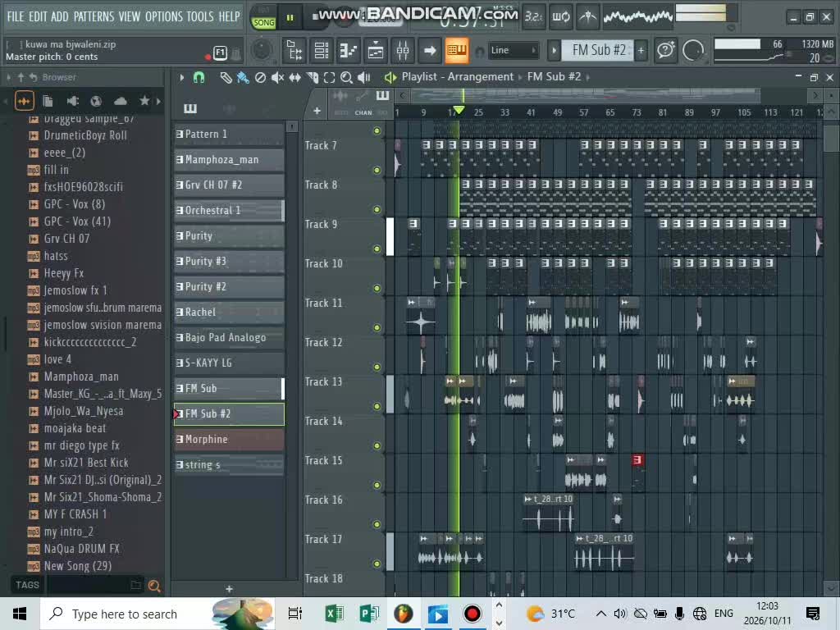Open the OPTIONS menu

tap(164, 16)
